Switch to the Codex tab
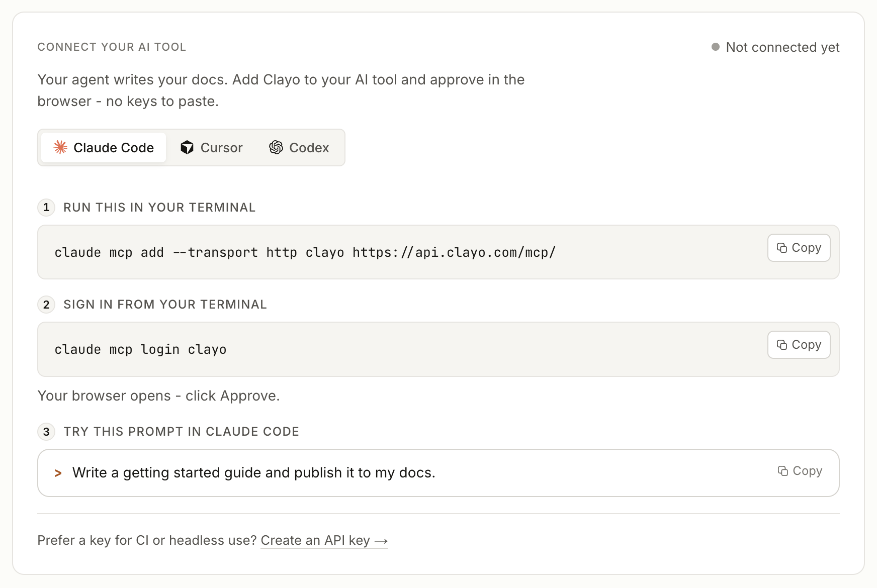This screenshot has height=588, width=877. [299, 148]
